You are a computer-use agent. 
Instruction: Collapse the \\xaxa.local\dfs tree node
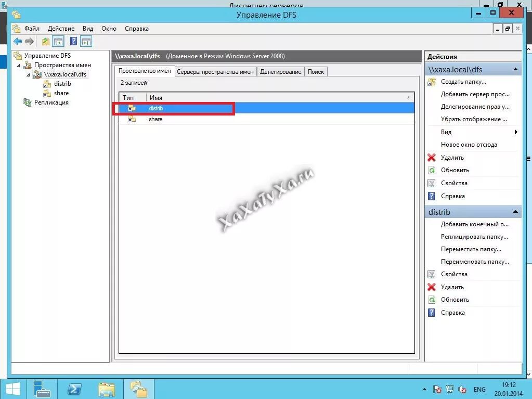(28, 74)
